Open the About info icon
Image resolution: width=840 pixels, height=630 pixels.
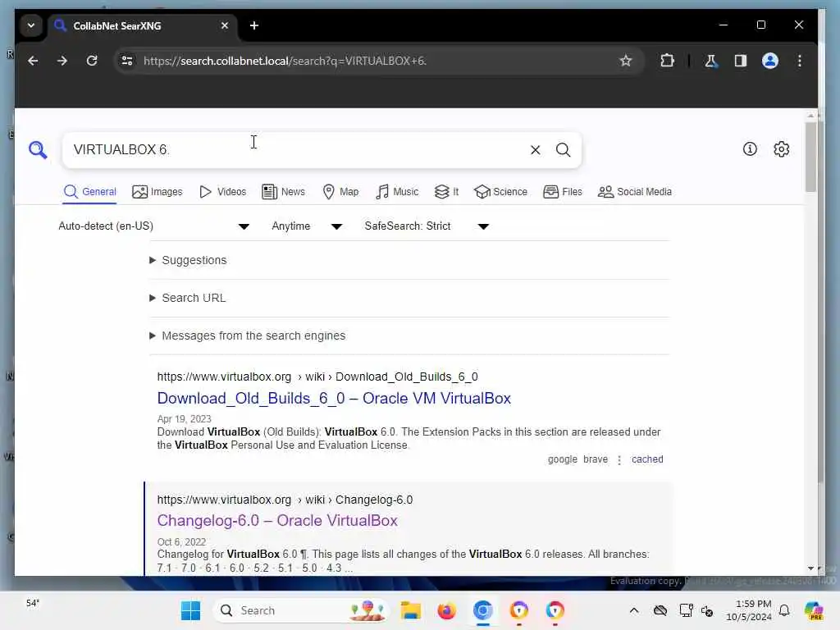point(750,149)
